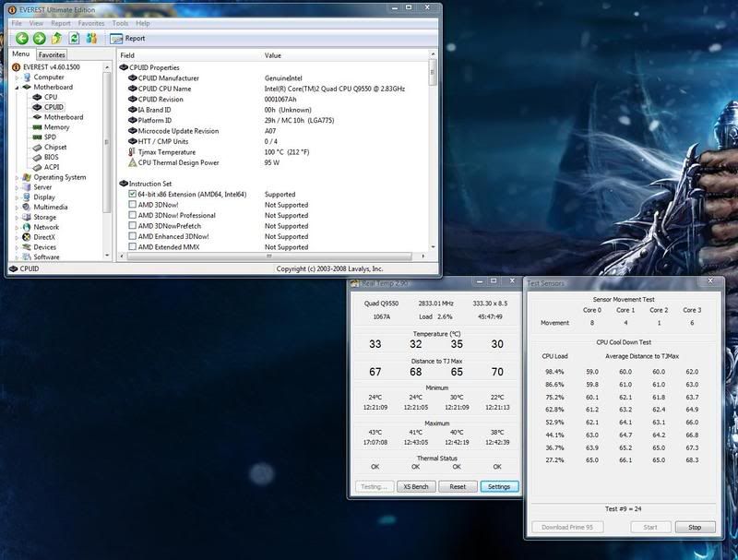This screenshot has height=560, width=738.
Task: Go forward with the green right arrow
Action: (x=40, y=38)
